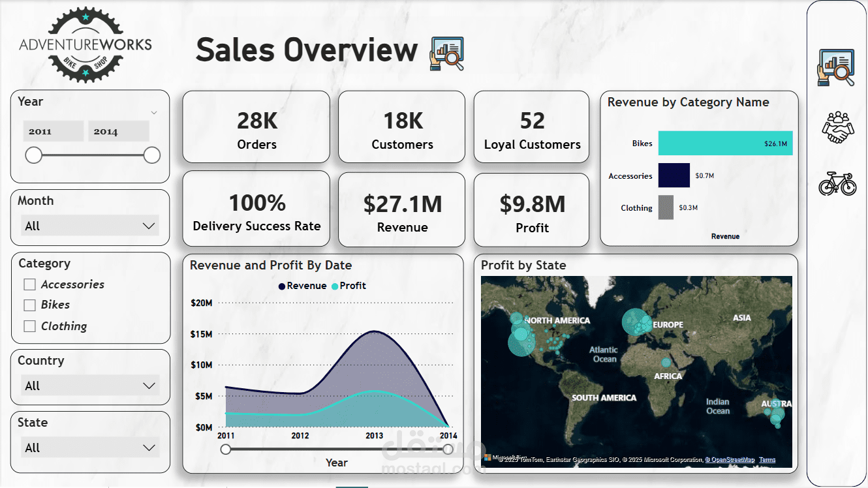This screenshot has width=868, height=488.
Task: Open the bicycle Products page icon
Action: point(837,183)
